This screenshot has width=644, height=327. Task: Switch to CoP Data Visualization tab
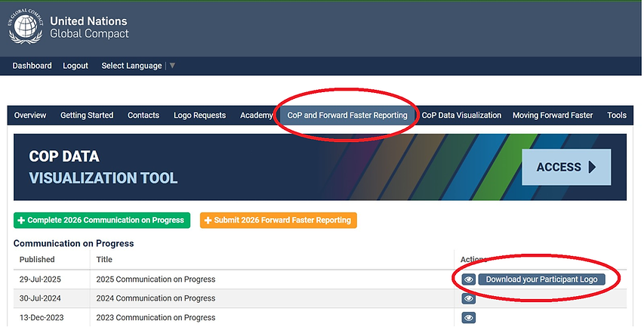[461, 116]
